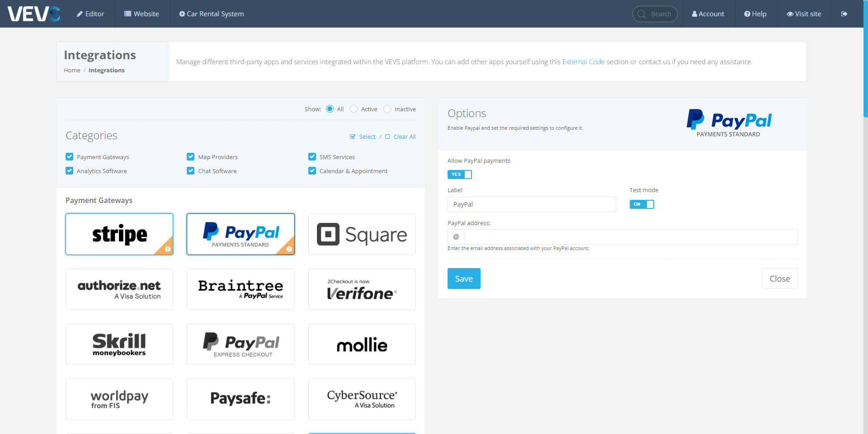Click the CyberSource gateway tile
This screenshot has width=868, height=434.
tap(361, 399)
